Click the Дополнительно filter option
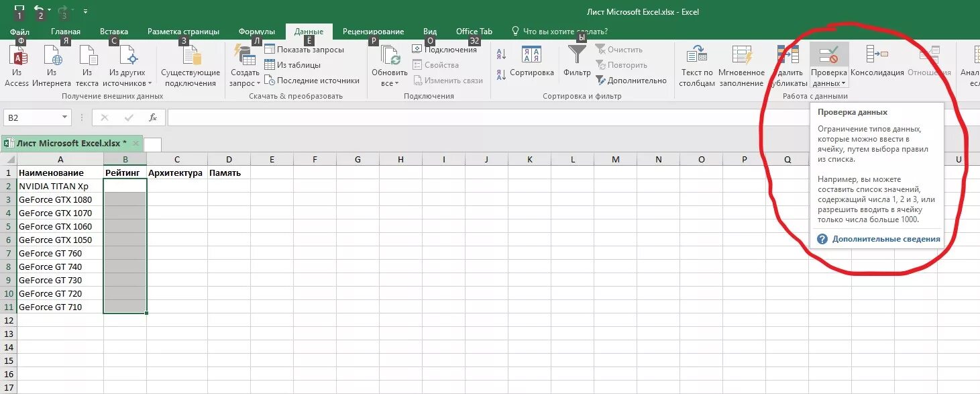The width and height of the screenshot is (980, 394). tap(631, 81)
